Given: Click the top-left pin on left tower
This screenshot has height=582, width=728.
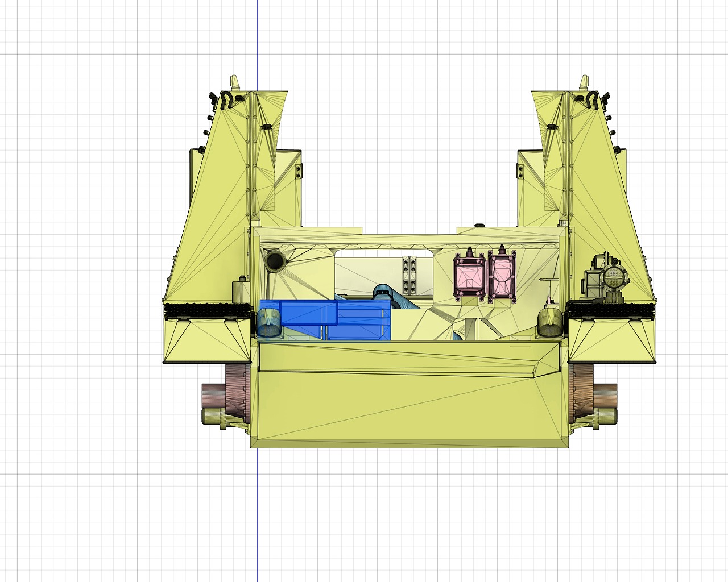Looking at the screenshot, I should point(234,81).
